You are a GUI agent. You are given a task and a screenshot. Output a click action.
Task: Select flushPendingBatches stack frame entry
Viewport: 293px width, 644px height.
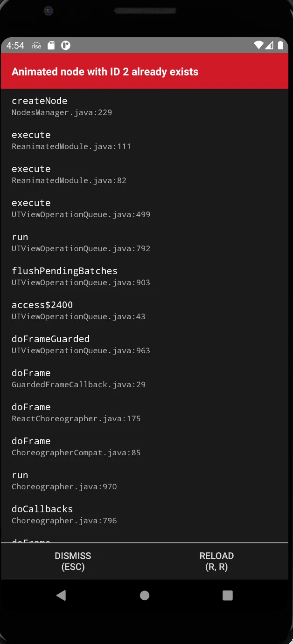(x=145, y=276)
